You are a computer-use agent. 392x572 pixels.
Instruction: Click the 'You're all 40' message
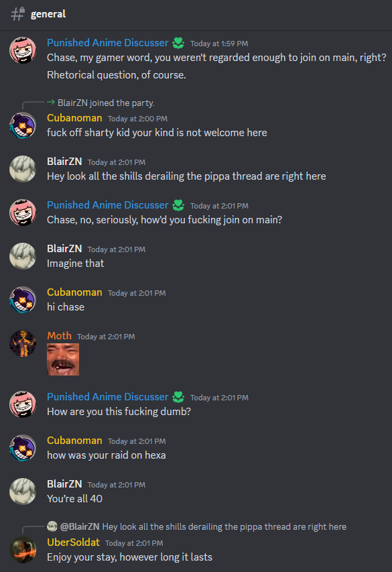74,499
